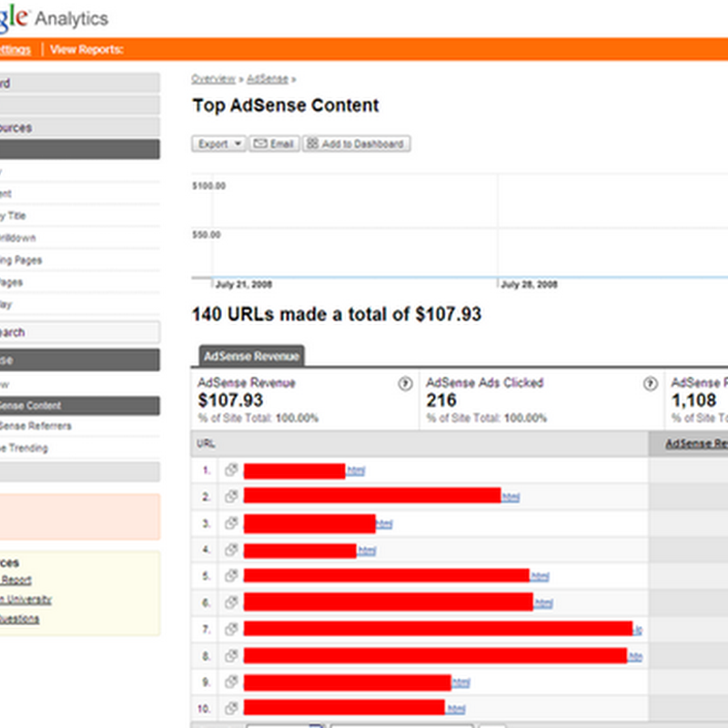Open Top Landing Pages sidebar item
This screenshot has width=728, height=728.
coord(21,260)
